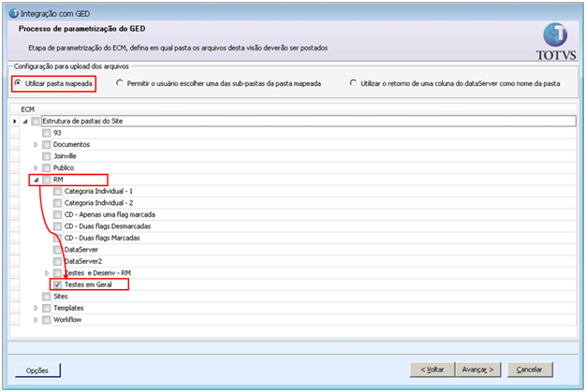586x392 pixels.
Task: Check CD - Apenas uma flag marcada checkbox
Action: click(57, 214)
